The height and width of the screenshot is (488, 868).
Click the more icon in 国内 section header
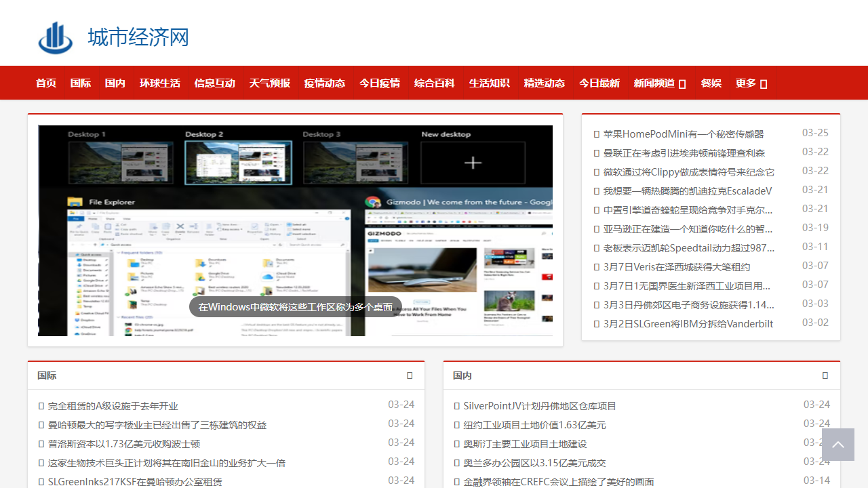[825, 375]
